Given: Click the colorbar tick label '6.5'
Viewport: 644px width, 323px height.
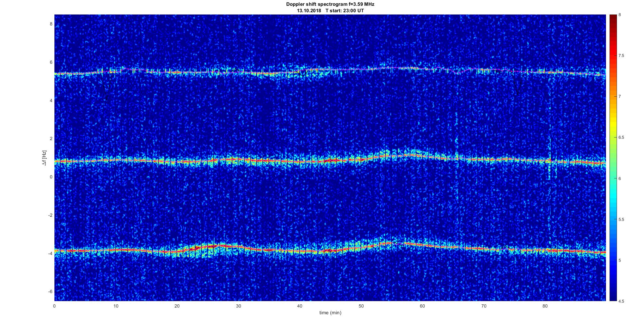Looking at the screenshot, I should click(621, 138).
